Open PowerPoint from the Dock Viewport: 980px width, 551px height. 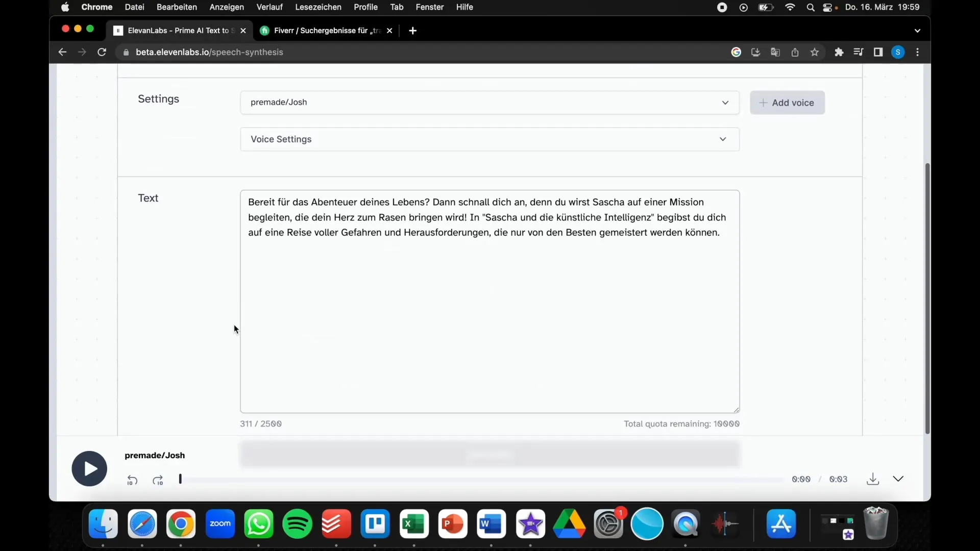click(453, 524)
